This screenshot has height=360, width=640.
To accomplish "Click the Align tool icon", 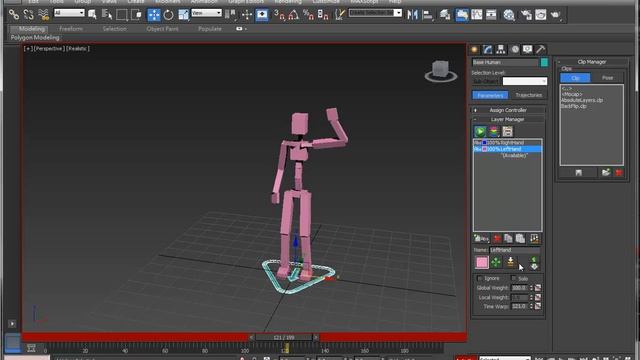I will (x=427, y=15).
